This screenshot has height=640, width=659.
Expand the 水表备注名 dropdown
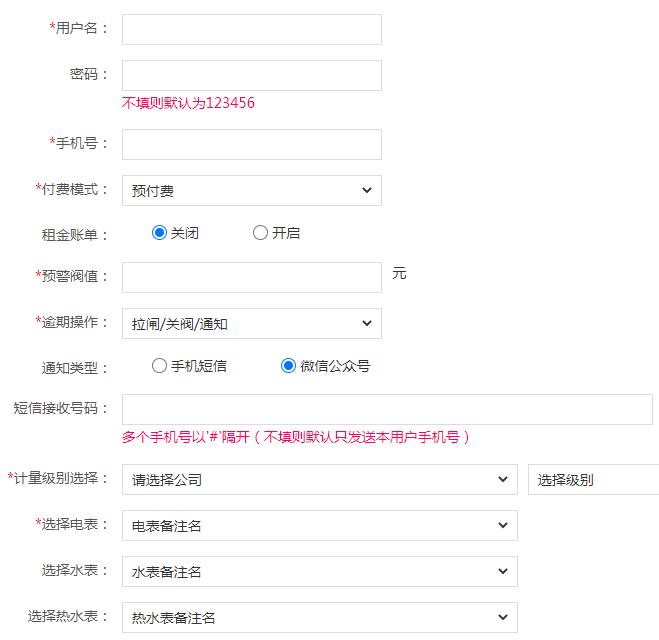pyautogui.click(x=319, y=571)
